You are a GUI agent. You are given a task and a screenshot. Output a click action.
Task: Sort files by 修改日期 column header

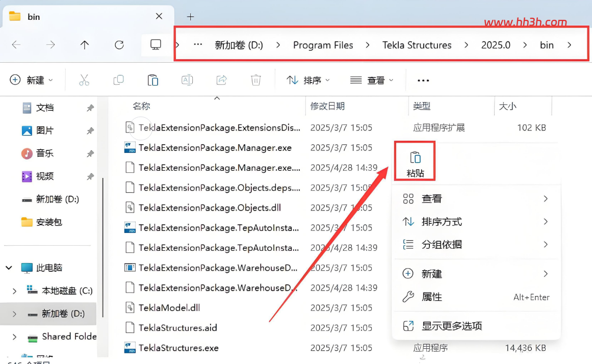click(327, 106)
